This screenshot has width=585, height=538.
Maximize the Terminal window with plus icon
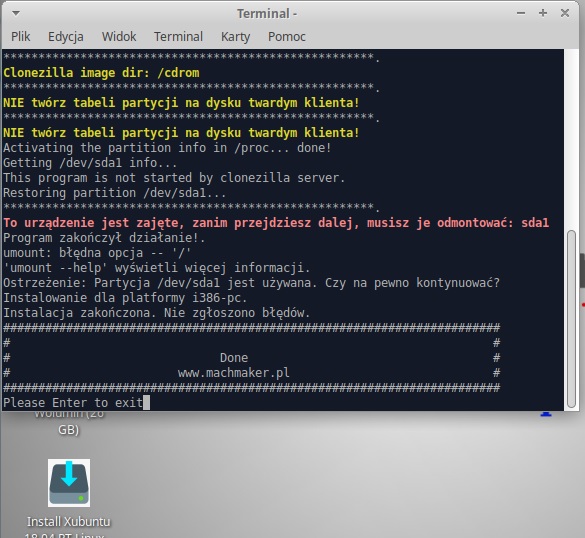click(x=543, y=13)
